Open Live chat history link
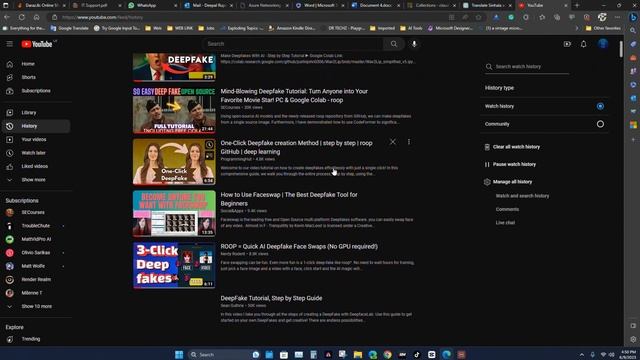The height and width of the screenshot is (360, 640). point(505,223)
